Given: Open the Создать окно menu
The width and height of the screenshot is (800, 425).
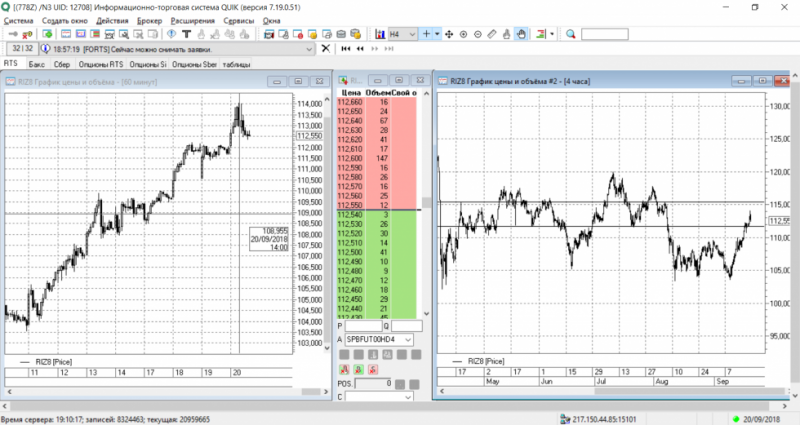Looking at the screenshot, I should pos(65,21).
